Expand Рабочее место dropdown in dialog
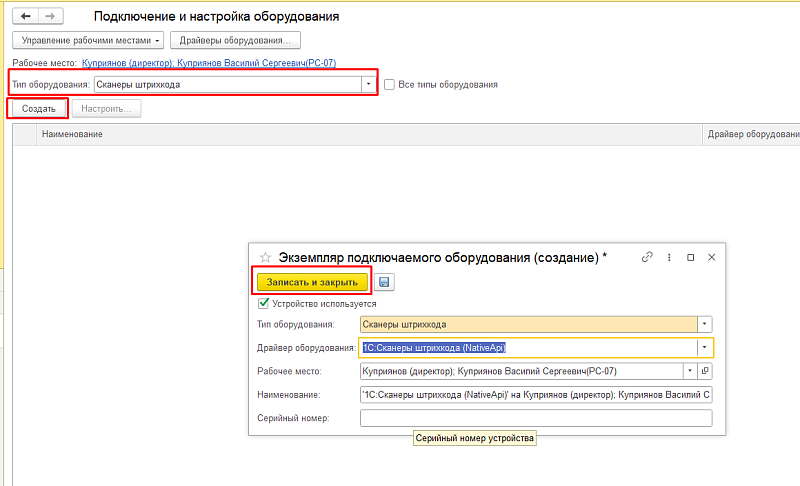Viewport: 800px width, 486px height. 689,371
